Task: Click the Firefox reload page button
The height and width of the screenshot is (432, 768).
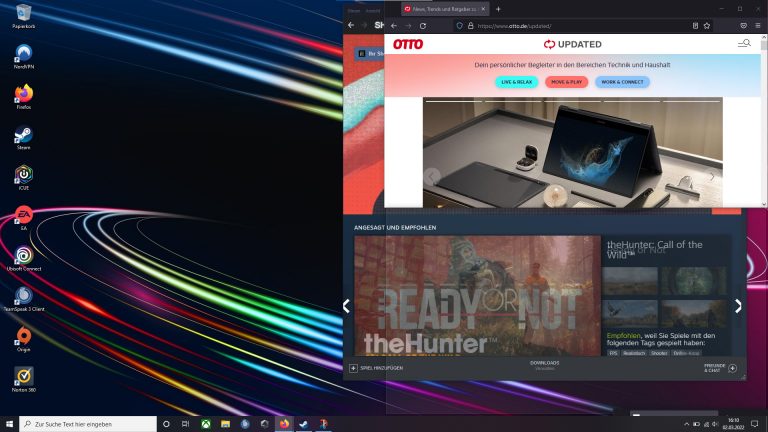Action: 423,25
